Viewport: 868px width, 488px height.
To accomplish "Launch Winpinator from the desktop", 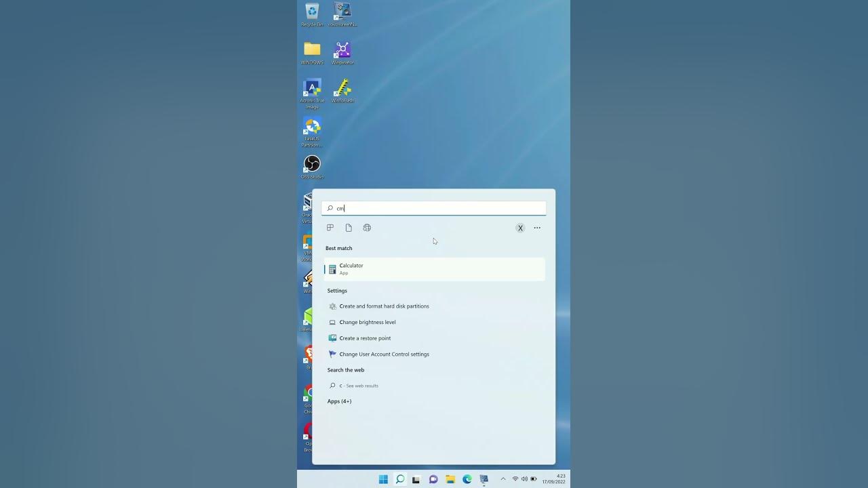I will point(342,53).
